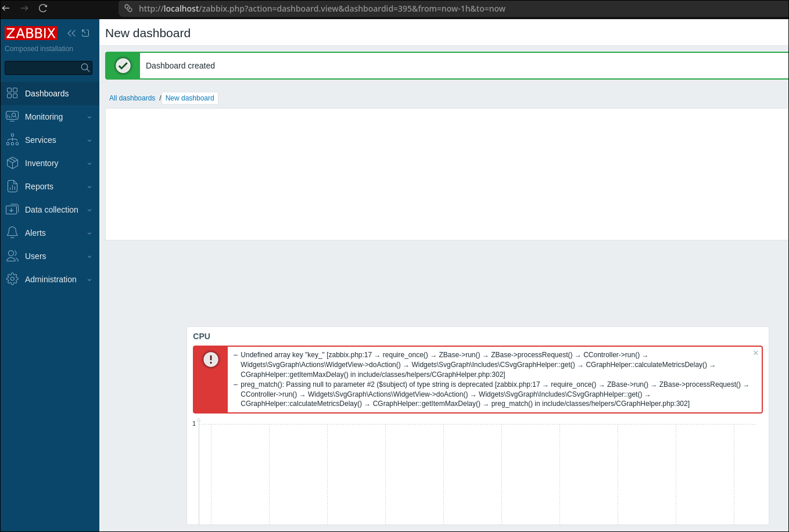Open the All dashboards breadcrumb link
Viewport: 789px width, 532px height.
coord(132,98)
